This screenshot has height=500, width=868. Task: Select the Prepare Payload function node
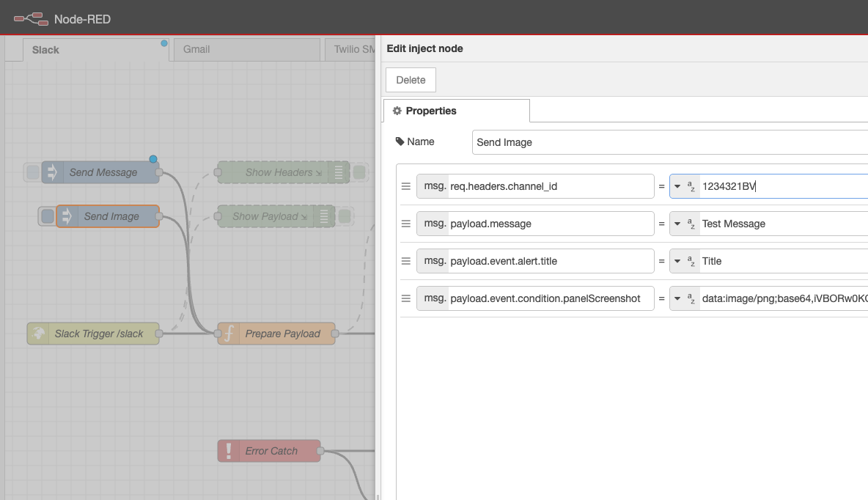click(276, 334)
